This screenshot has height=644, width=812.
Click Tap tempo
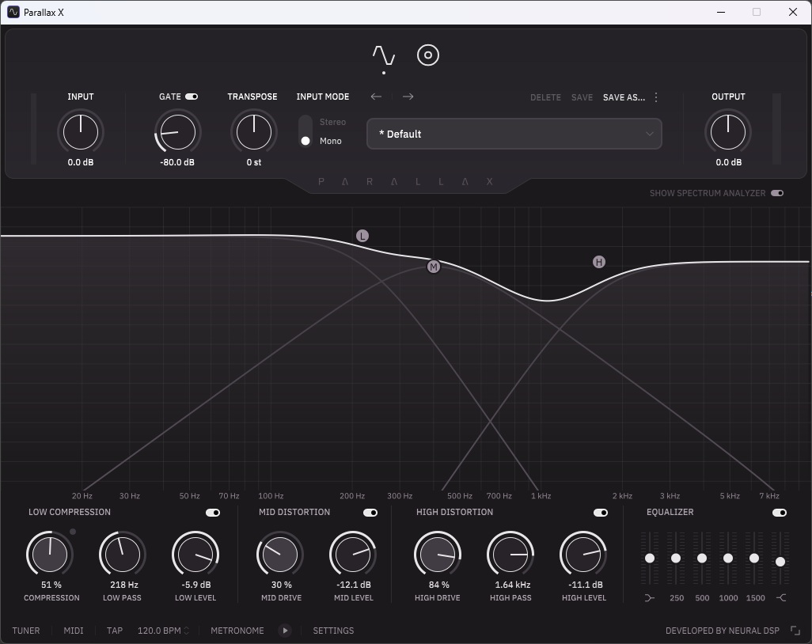[x=115, y=631]
